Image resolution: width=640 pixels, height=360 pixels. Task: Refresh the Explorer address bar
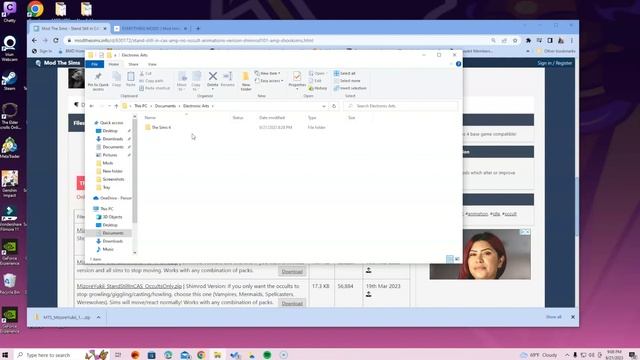[334, 106]
